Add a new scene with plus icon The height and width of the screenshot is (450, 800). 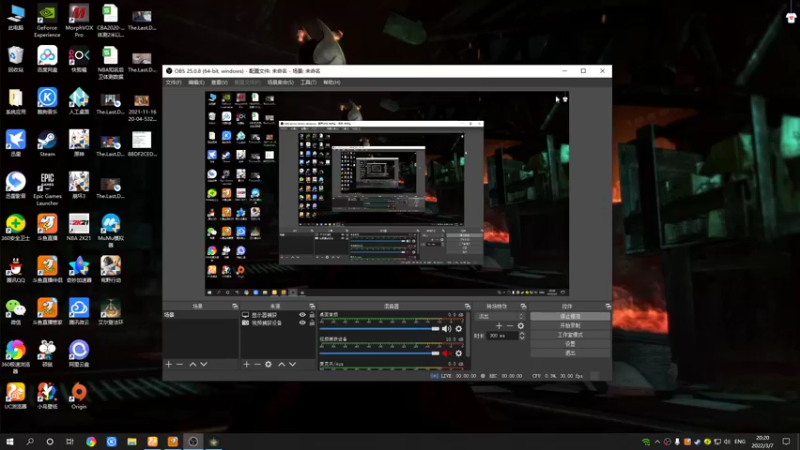pyautogui.click(x=169, y=364)
